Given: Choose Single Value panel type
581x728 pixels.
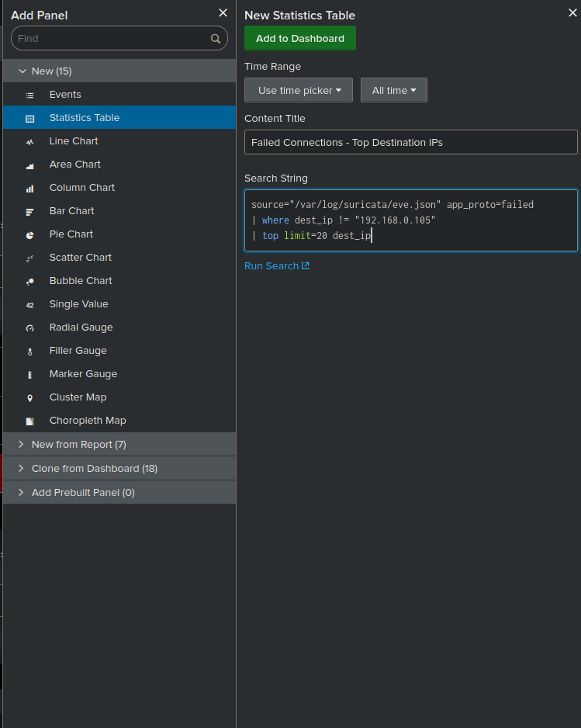Looking at the screenshot, I should [119, 304].
